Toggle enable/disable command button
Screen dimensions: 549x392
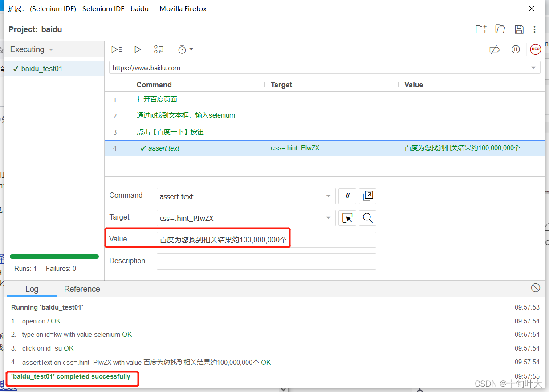tap(347, 196)
